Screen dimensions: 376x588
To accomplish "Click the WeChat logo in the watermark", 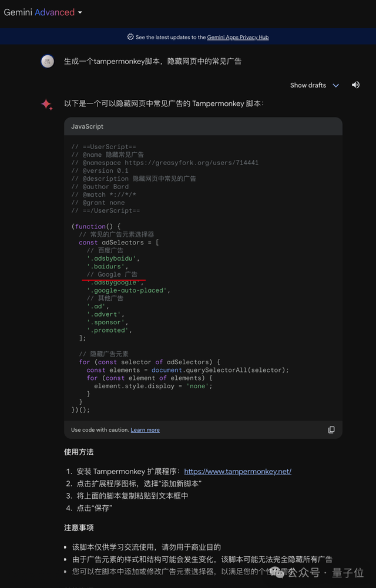I will 276,572.
